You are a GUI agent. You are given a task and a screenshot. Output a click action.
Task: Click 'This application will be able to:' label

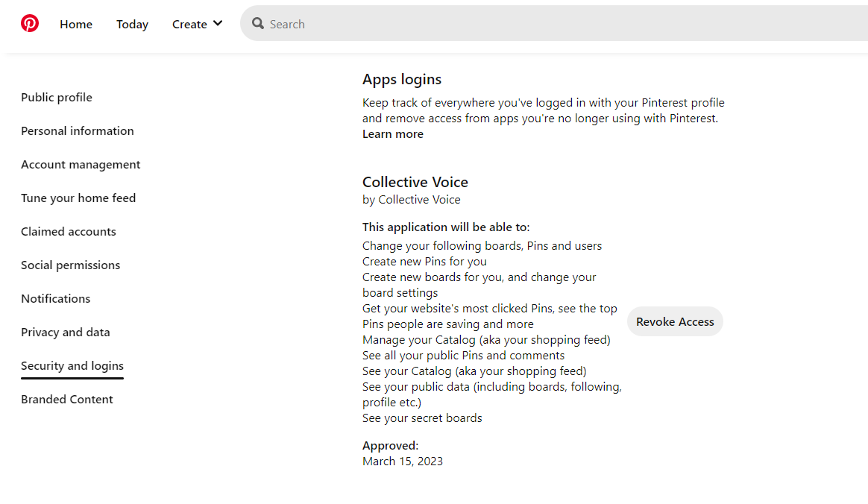tap(446, 227)
